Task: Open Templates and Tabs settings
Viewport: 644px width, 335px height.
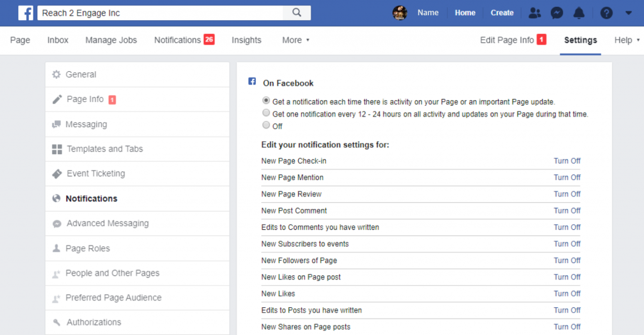Action: pyautogui.click(x=104, y=149)
